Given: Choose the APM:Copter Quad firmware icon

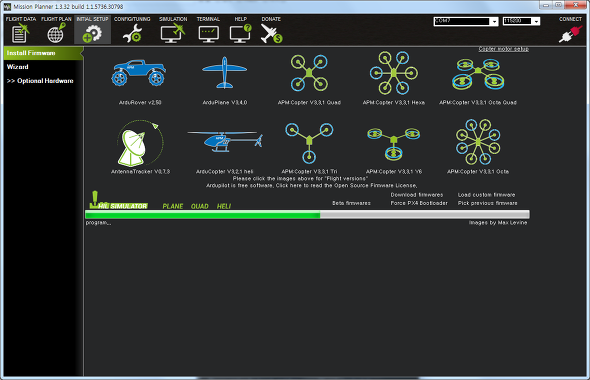Looking at the screenshot, I should (x=309, y=73).
